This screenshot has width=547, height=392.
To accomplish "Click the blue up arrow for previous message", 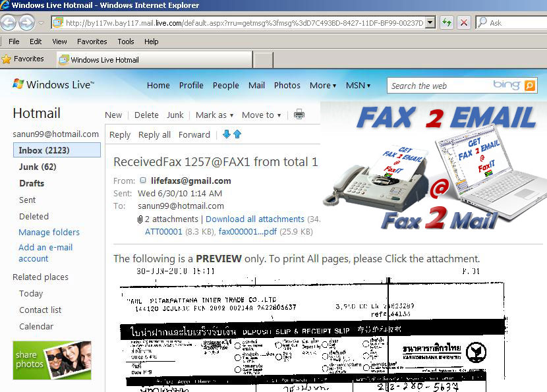I will (237, 134).
